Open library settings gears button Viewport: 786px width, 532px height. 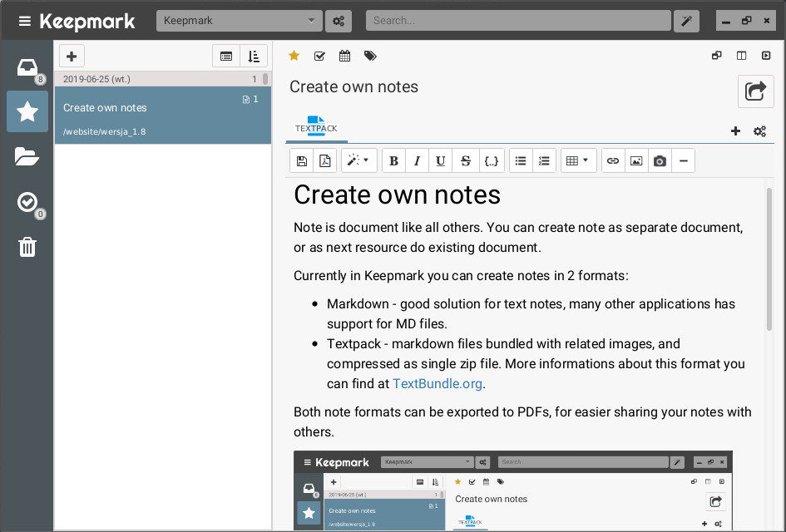point(339,21)
